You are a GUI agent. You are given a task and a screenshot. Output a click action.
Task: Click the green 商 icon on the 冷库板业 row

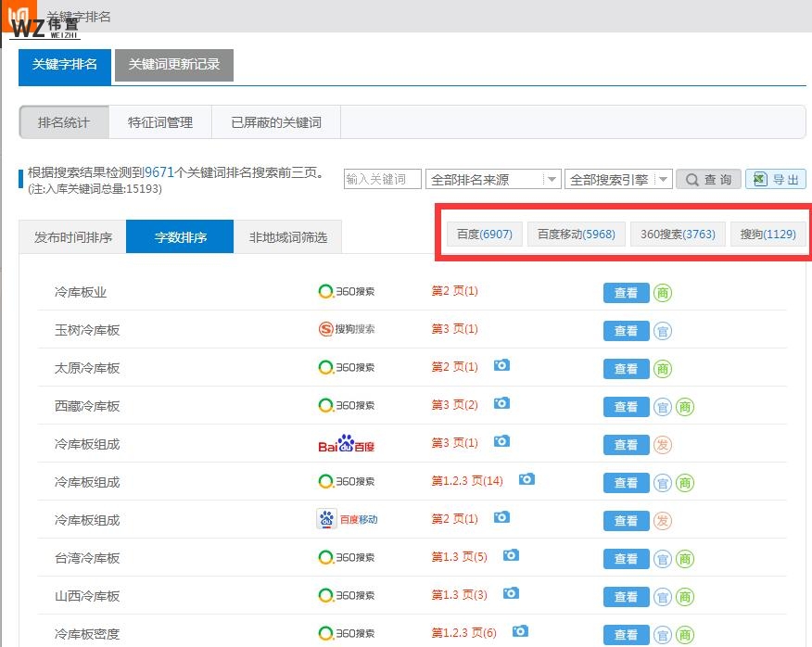tap(665, 291)
